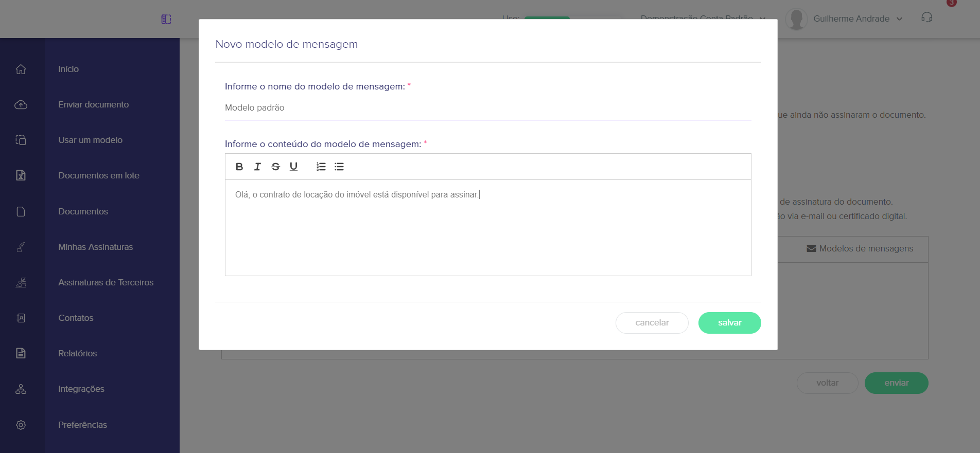The width and height of the screenshot is (980, 453).
Task: Collapse sidebar using top panel icon
Action: (x=166, y=19)
